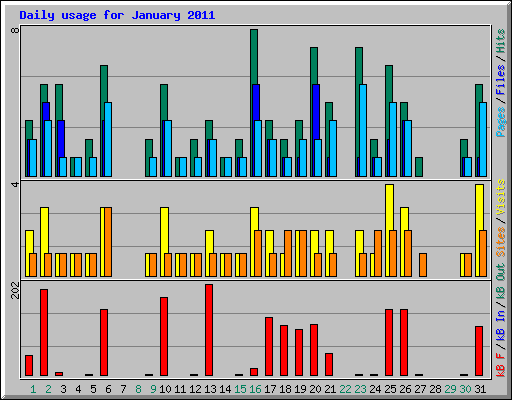Image resolution: width=512 pixels, height=400 pixels.
Task: Select day label '15' on the date axis
Action: point(240,389)
